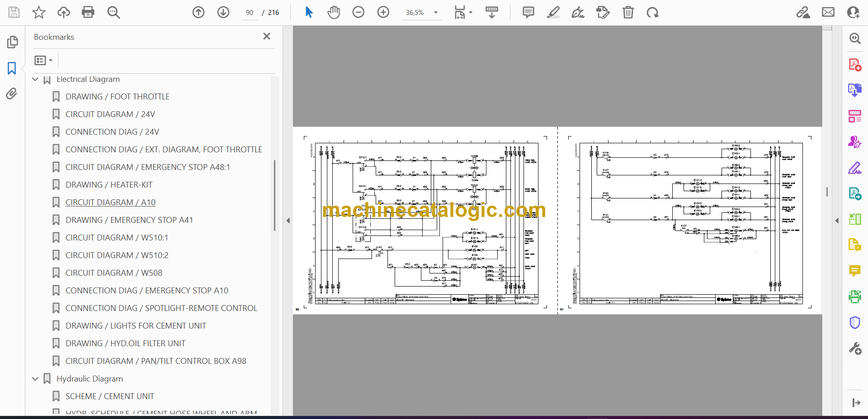Open bookmark CIRCUIT DIAGRAM / 24V

110,114
